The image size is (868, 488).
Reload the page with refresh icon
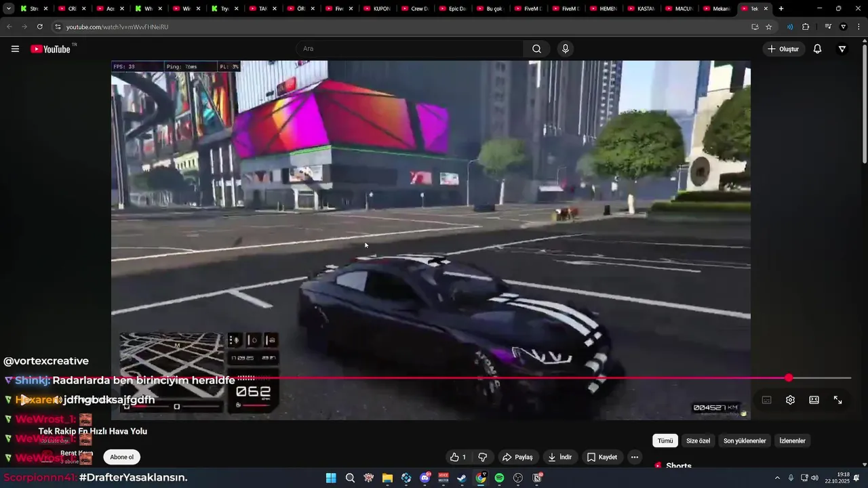[x=39, y=26]
